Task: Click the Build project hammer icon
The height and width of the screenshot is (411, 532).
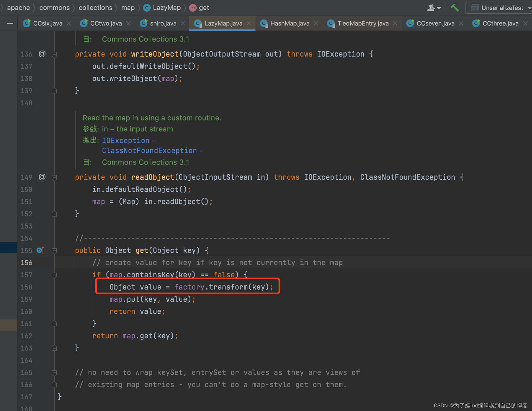Action: click(x=454, y=8)
